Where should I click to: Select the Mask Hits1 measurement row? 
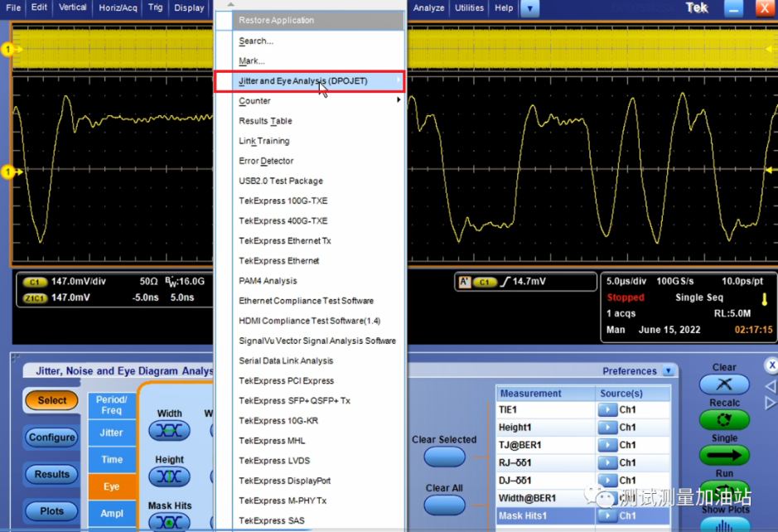point(544,516)
